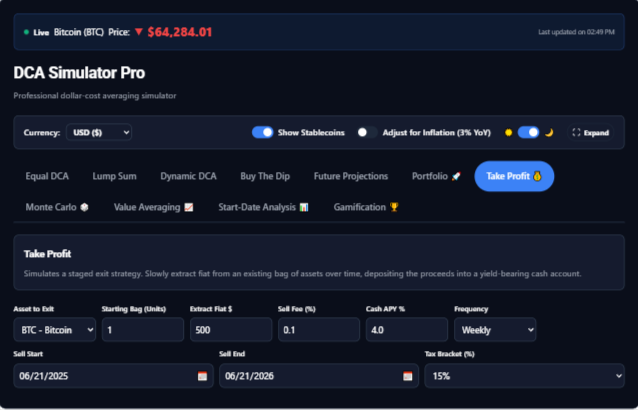Open the Currency USD dropdown
This screenshot has width=638, height=410.
click(x=99, y=132)
